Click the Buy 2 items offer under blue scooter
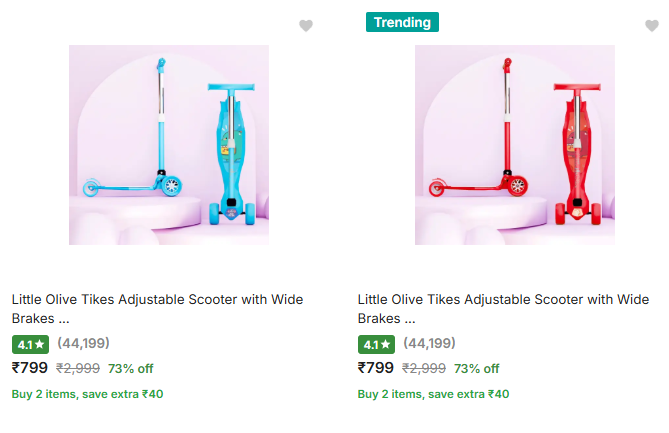The width and height of the screenshot is (669, 433). click(x=87, y=394)
